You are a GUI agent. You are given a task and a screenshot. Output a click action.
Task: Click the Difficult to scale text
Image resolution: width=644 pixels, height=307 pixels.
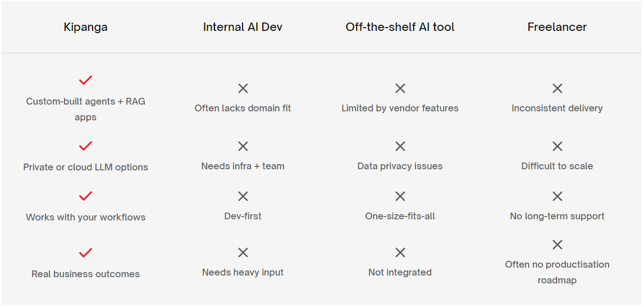(557, 166)
